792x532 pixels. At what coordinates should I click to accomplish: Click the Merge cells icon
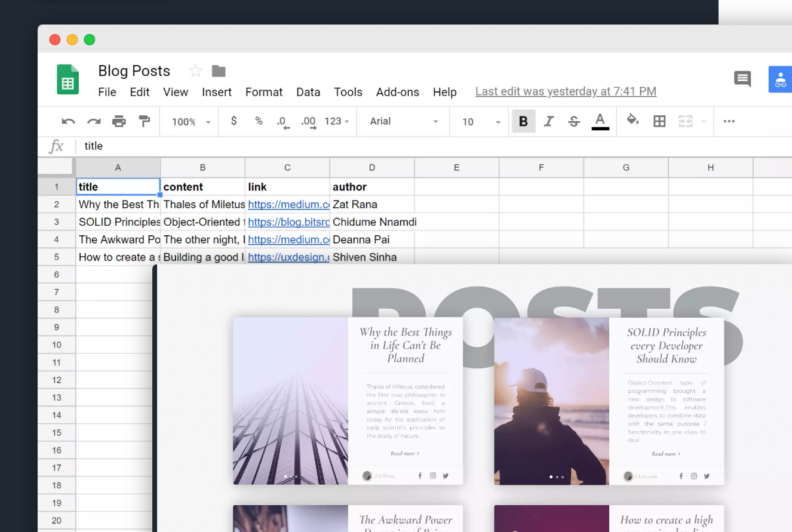click(x=685, y=121)
